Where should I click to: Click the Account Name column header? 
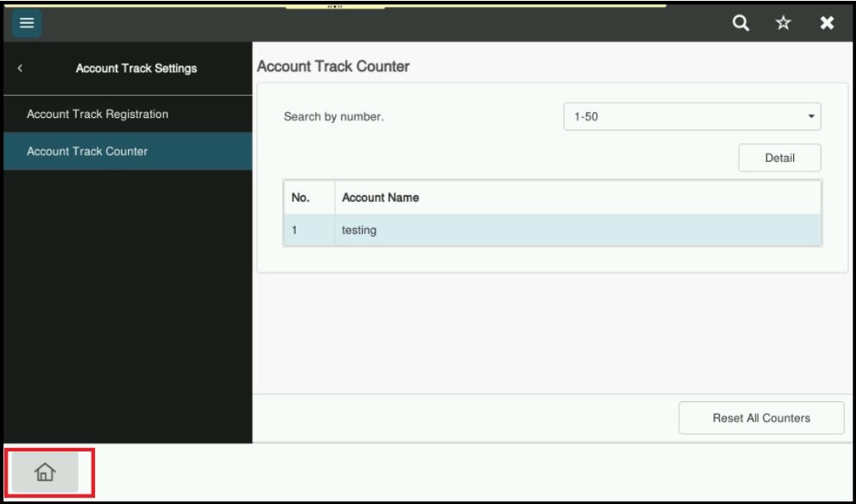click(x=380, y=198)
